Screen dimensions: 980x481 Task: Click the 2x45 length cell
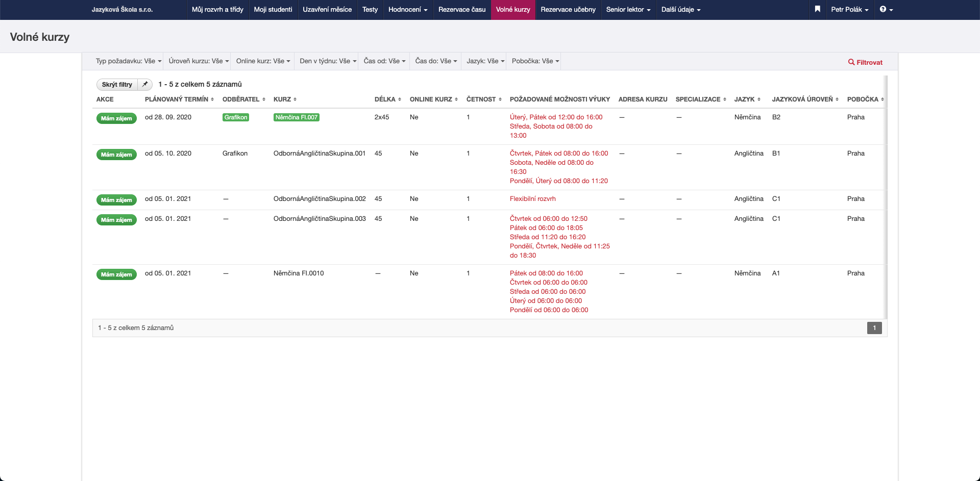click(382, 117)
